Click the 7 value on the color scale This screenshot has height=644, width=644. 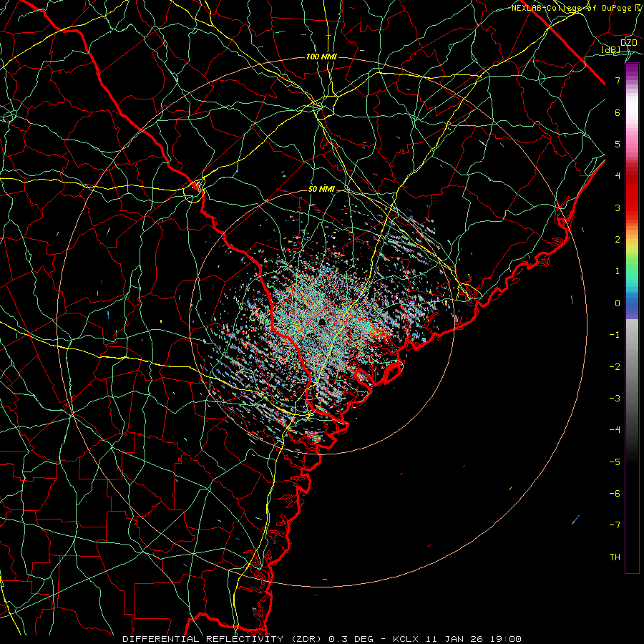(x=618, y=80)
